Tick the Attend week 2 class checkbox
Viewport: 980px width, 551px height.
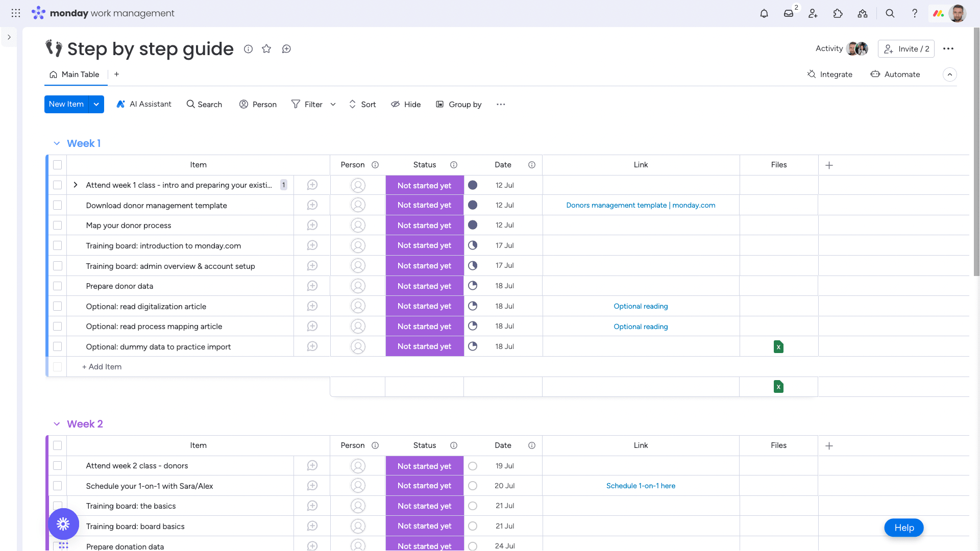tap(58, 466)
